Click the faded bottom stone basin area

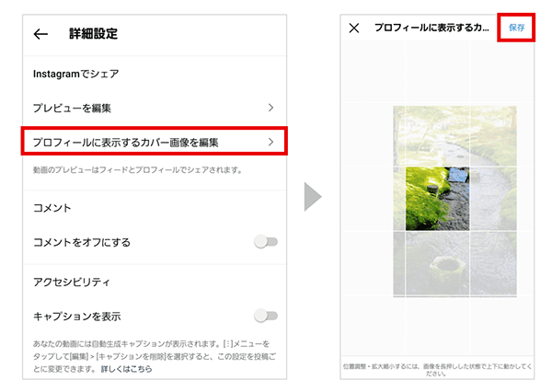[446, 269]
